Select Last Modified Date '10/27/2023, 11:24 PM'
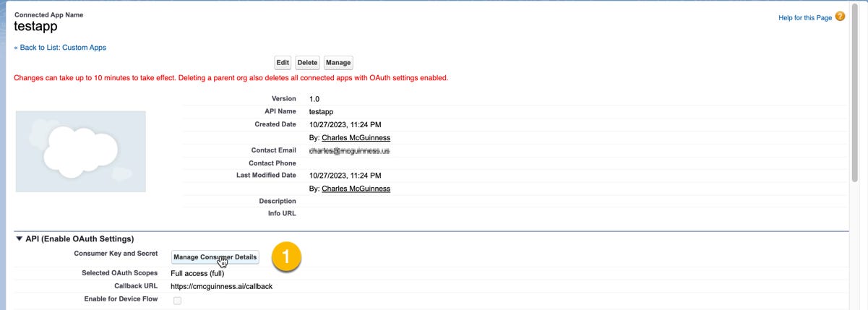This screenshot has width=868, height=310. pos(345,176)
